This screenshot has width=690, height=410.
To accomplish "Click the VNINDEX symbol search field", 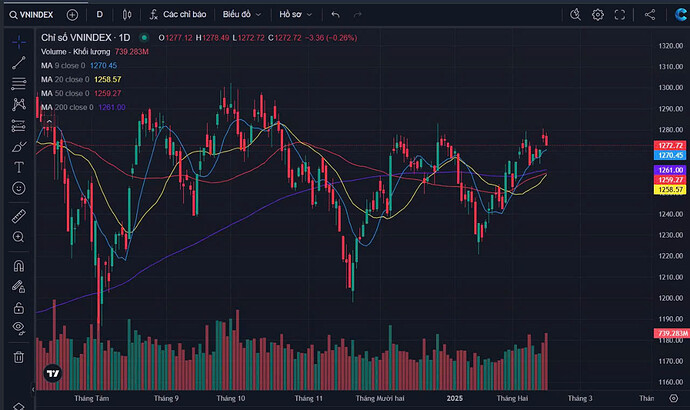I will pos(34,15).
